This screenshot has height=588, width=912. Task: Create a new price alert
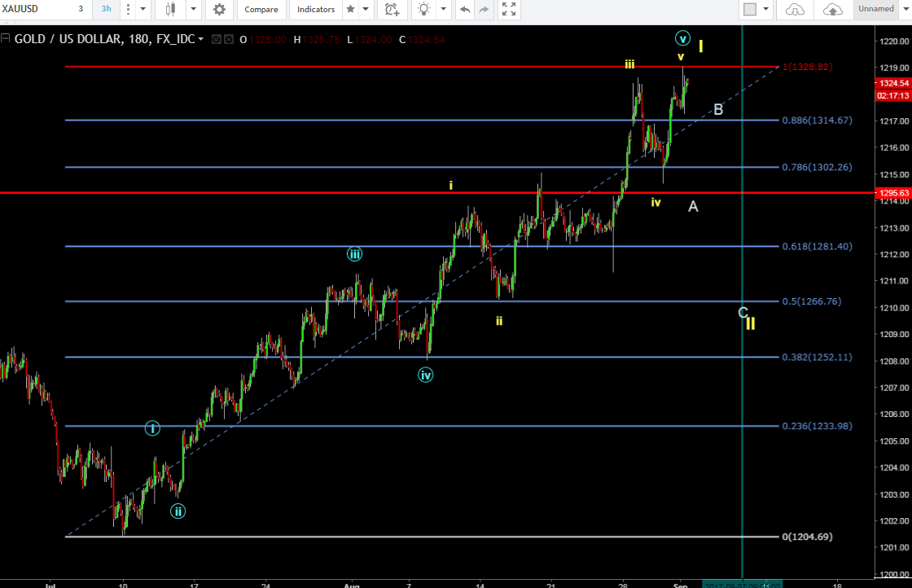[392, 9]
